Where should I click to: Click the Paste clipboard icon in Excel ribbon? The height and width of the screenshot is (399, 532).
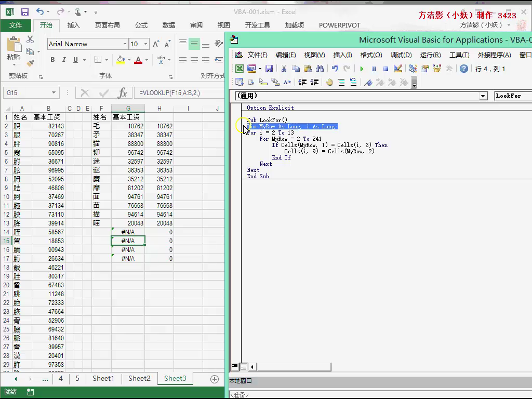coord(14,45)
